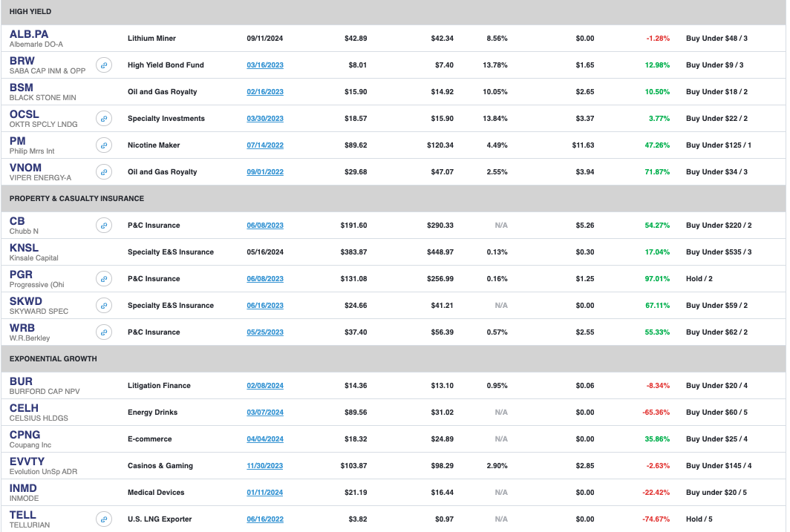790x532 pixels.
Task: Open the 06/16/2022 date link for TELL
Action: tap(265, 519)
